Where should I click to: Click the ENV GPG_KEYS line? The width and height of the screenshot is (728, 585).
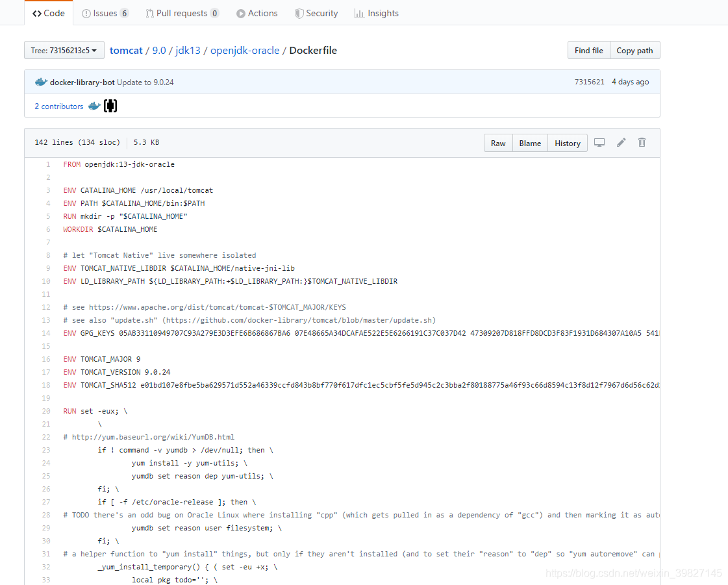tap(361, 333)
